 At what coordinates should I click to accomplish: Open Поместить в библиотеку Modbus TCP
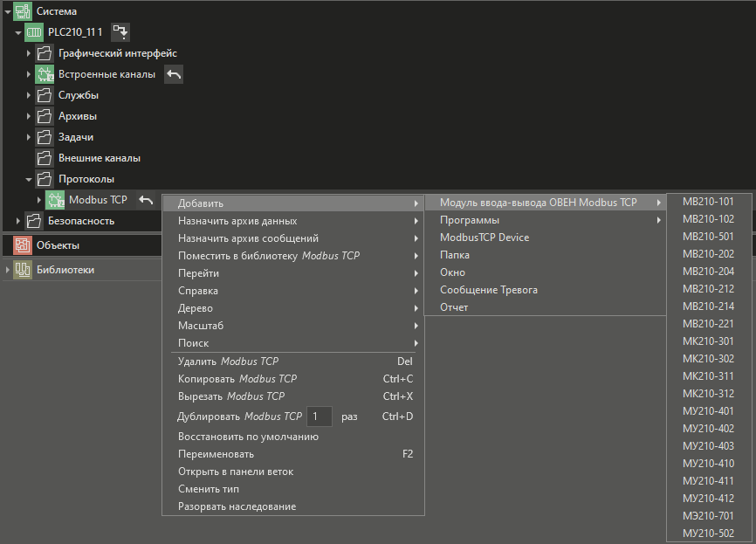click(x=293, y=256)
